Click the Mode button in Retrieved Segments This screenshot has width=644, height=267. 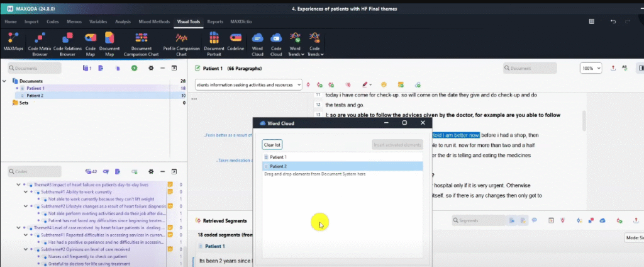pyautogui.click(x=634, y=238)
